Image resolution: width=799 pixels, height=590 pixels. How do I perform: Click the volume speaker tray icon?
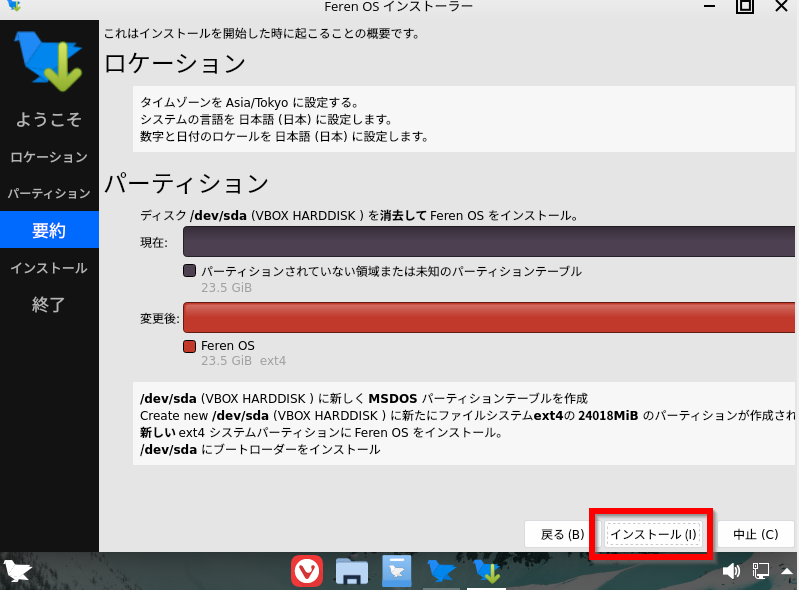click(x=731, y=571)
